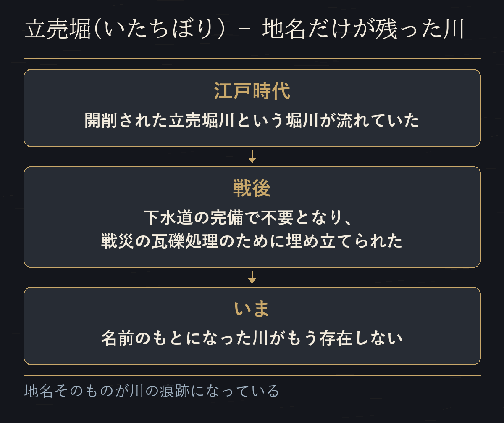Image resolution: width=504 pixels, height=423 pixels.
Task: Click the arrow below the 江戸時代 box
Action: pyautogui.click(x=252, y=156)
